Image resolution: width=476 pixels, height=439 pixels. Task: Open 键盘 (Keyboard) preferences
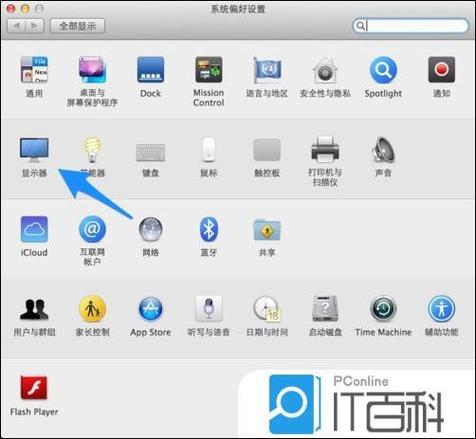151,152
